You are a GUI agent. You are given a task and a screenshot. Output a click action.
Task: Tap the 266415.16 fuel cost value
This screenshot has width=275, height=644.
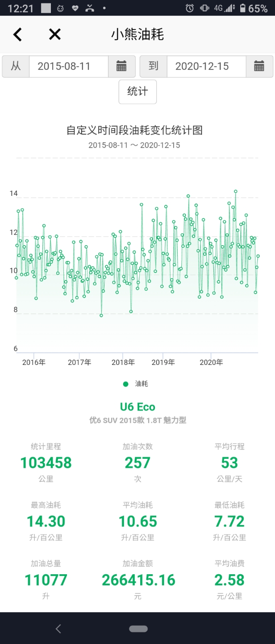click(x=138, y=580)
